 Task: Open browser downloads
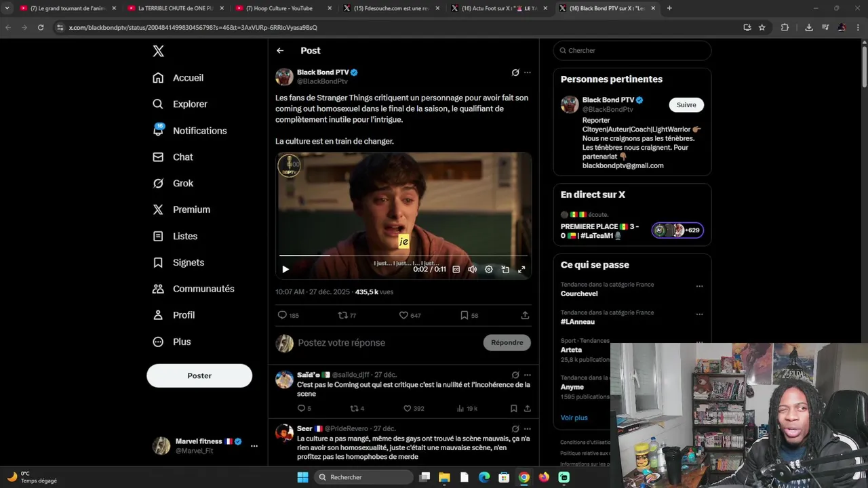pos(809,27)
